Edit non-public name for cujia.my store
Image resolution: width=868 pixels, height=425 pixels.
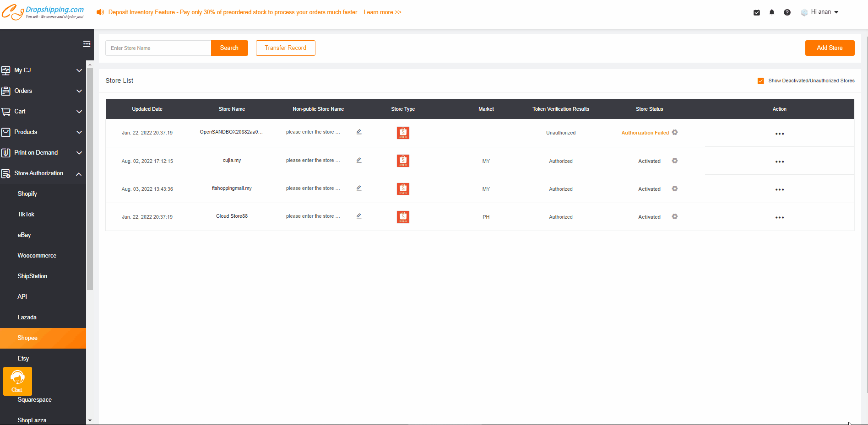click(359, 160)
